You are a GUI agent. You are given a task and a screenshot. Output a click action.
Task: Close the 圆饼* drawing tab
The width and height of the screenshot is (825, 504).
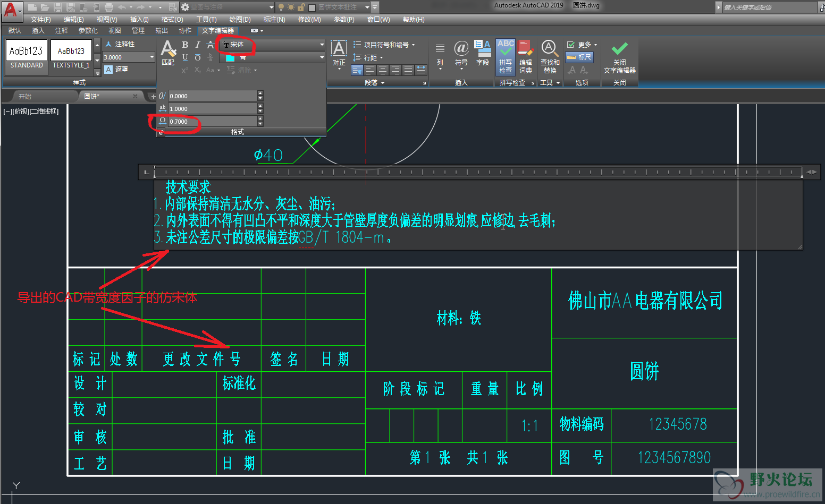tap(135, 96)
